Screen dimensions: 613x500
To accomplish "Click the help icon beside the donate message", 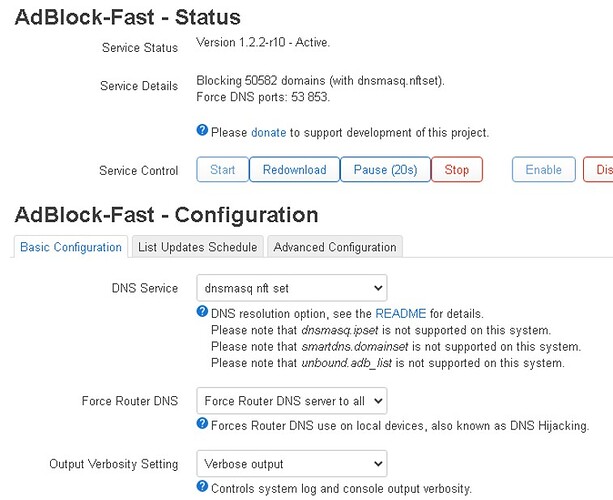I will coord(203,131).
